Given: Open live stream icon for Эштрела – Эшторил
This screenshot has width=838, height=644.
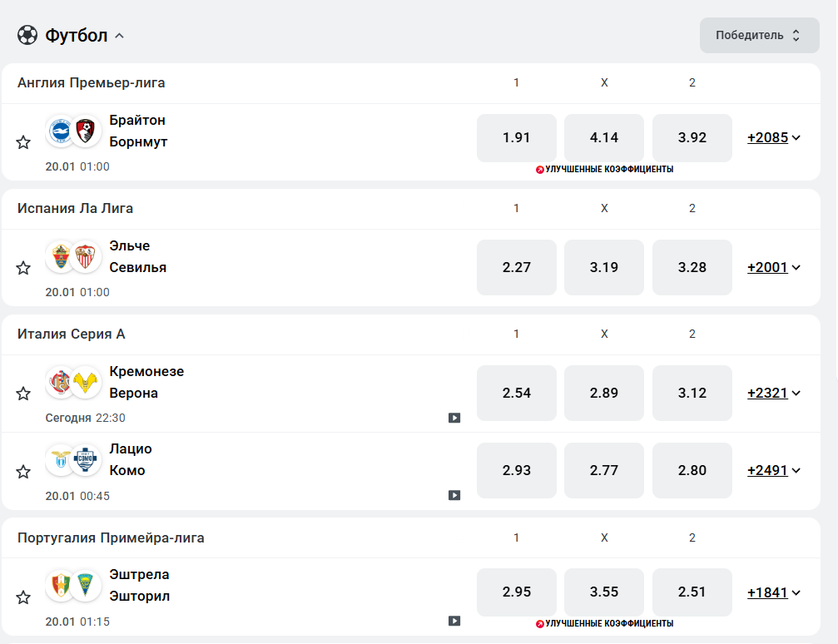Looking at the screenshot, I should pyautogui.click(x=454, y=621).
